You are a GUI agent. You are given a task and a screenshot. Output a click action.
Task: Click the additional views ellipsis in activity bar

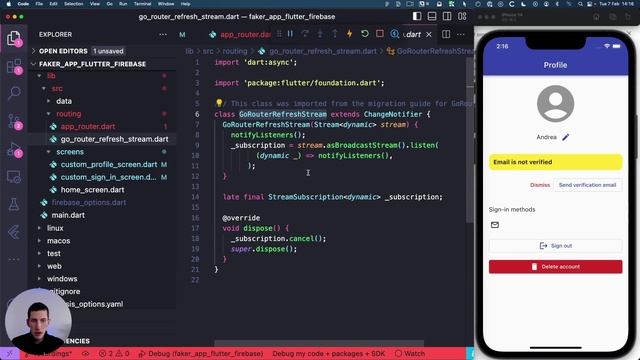click(14, 259)
